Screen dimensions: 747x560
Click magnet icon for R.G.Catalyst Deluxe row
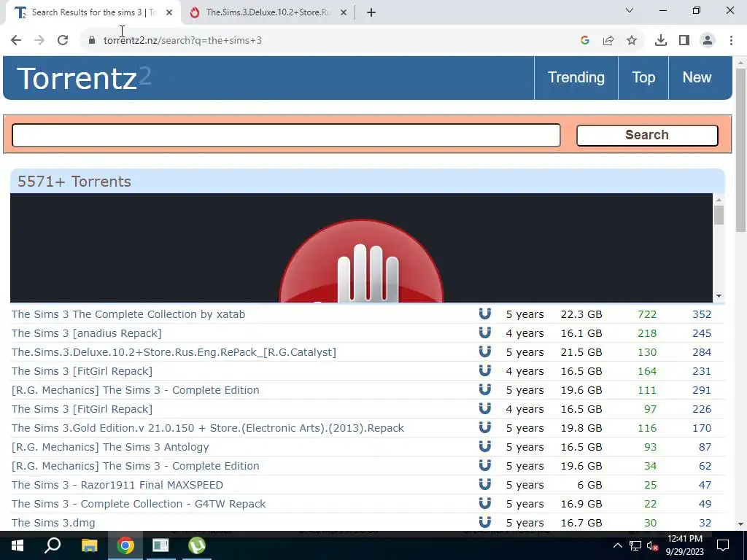point(484,351)
